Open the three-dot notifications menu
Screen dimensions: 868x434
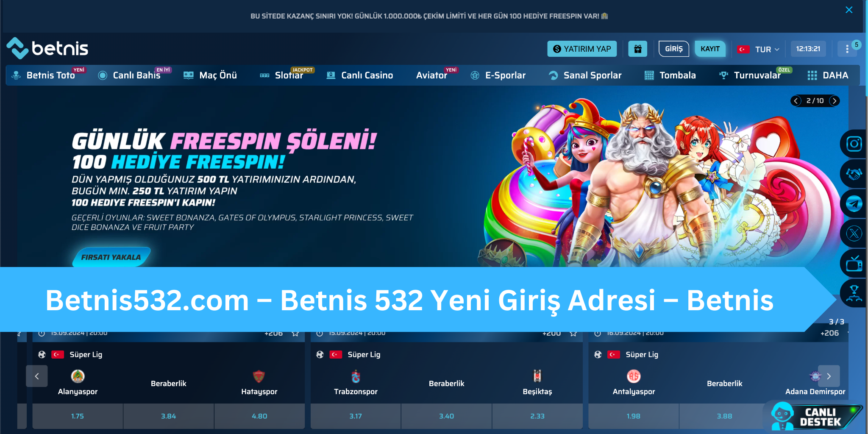tap(847, 49)
